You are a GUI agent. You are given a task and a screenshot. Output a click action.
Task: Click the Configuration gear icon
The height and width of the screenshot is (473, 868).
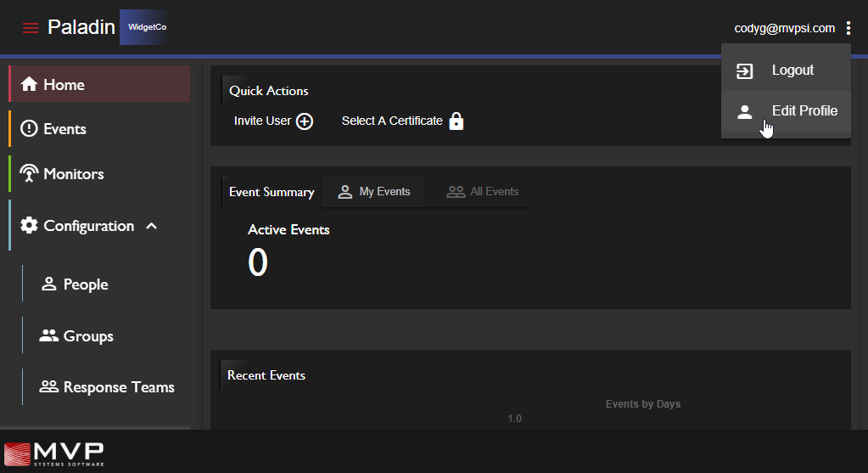29,226
